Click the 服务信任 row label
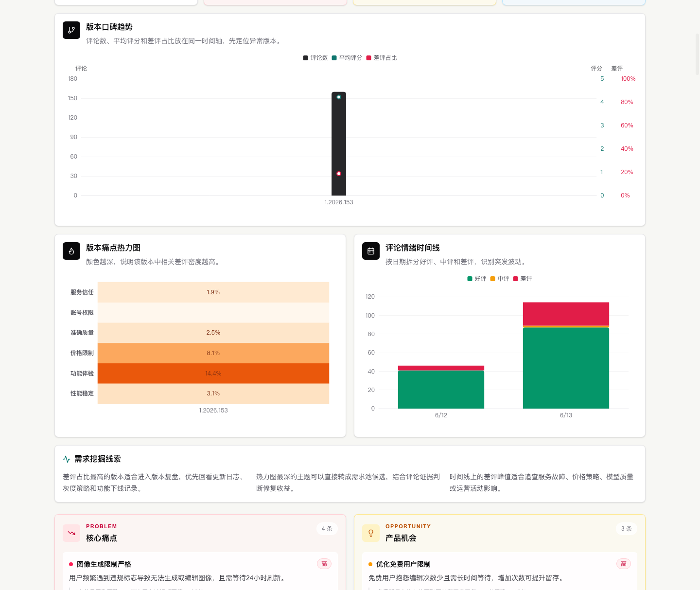Viewport: 700px width, 590px height. pyautogui.click(x=82, y=292)
